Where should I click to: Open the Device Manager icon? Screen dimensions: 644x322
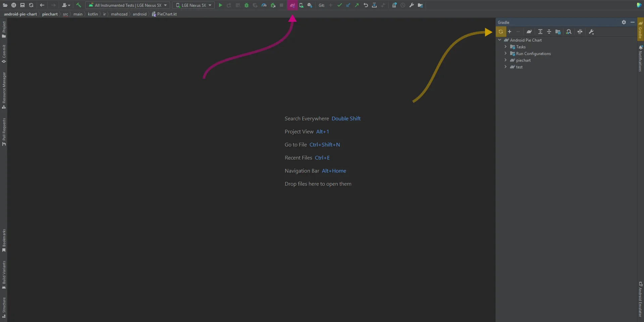pyautogui.click(x=301, y=5)
